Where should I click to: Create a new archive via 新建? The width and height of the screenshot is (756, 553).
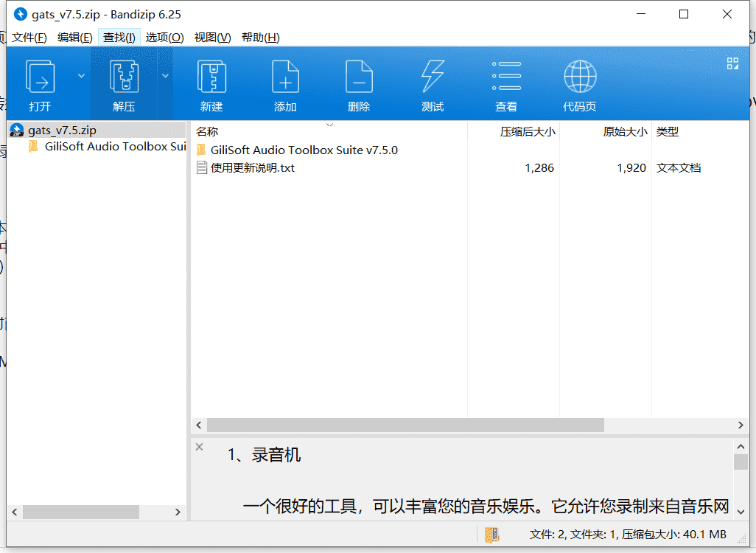tap(211, 86)
